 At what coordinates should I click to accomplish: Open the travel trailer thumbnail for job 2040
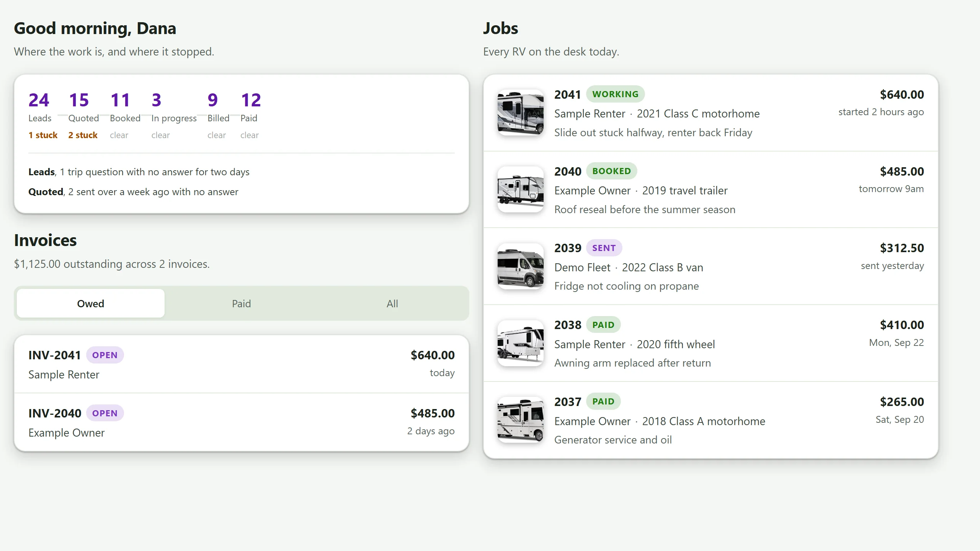520,189
